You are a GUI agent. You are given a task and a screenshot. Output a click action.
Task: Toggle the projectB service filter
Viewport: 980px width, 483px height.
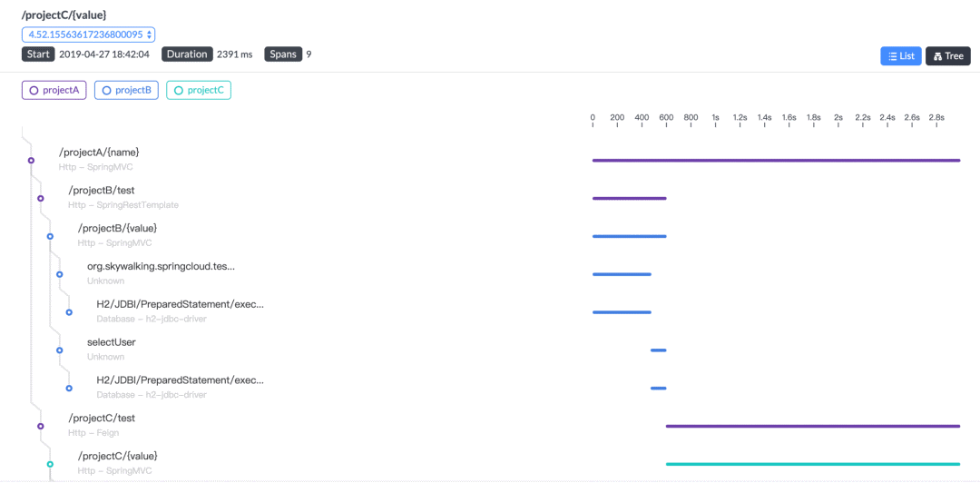[x=126, y=90]
